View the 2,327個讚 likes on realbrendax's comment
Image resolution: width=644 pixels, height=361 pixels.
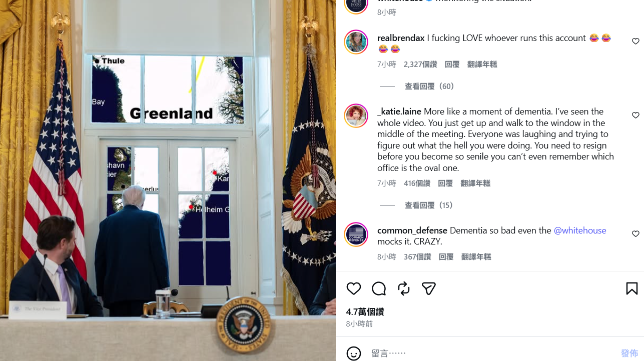coord(420,64)
